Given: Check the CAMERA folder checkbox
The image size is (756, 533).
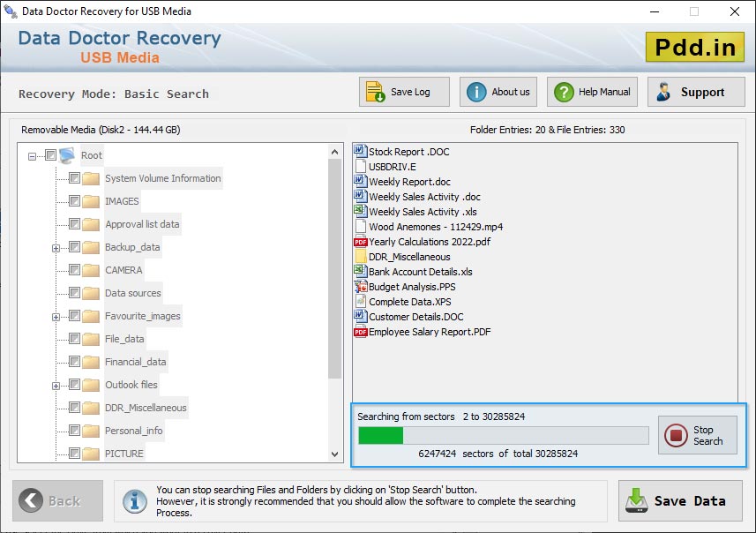Looking at the screenshot, I should point(74,270).
